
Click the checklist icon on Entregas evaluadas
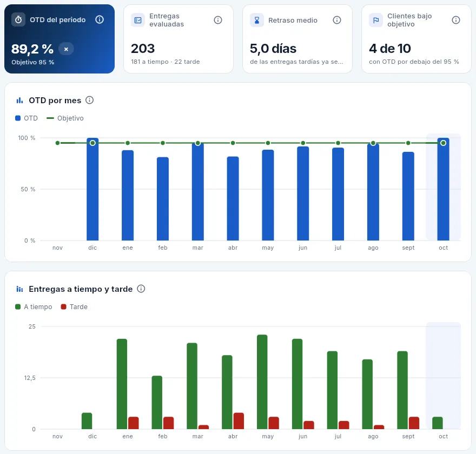tap(138, 20)
